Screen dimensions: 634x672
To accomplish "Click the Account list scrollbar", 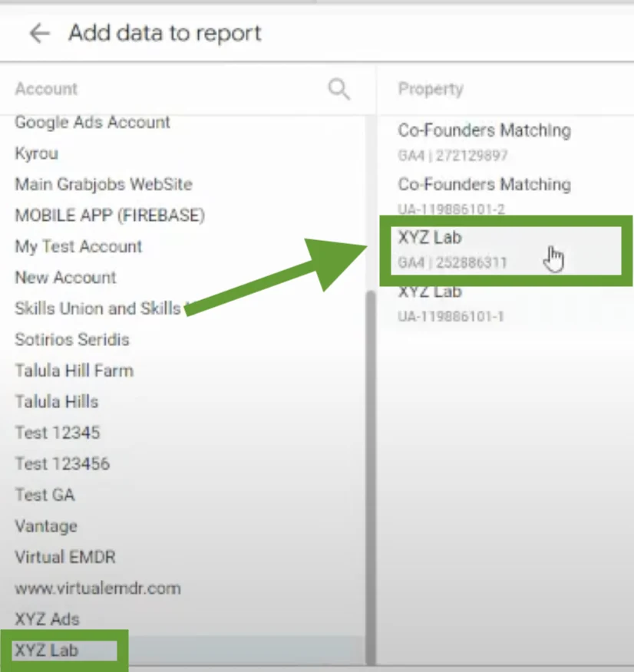I will 371,478.
